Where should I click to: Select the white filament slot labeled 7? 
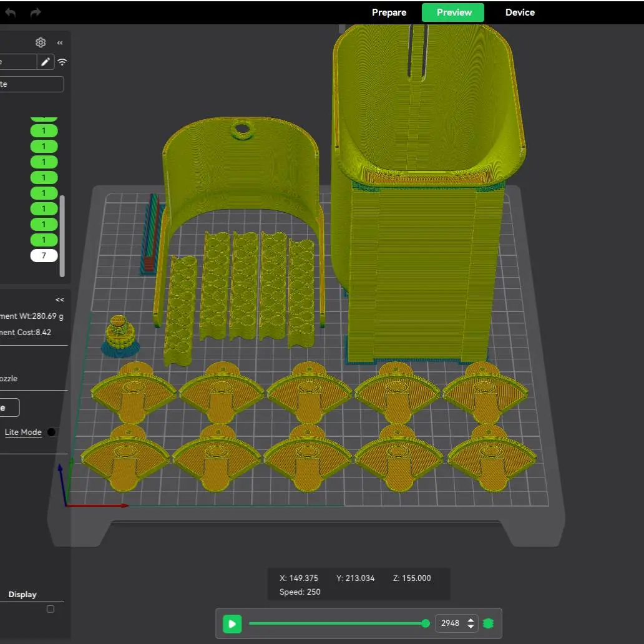(x=44, y=255)
